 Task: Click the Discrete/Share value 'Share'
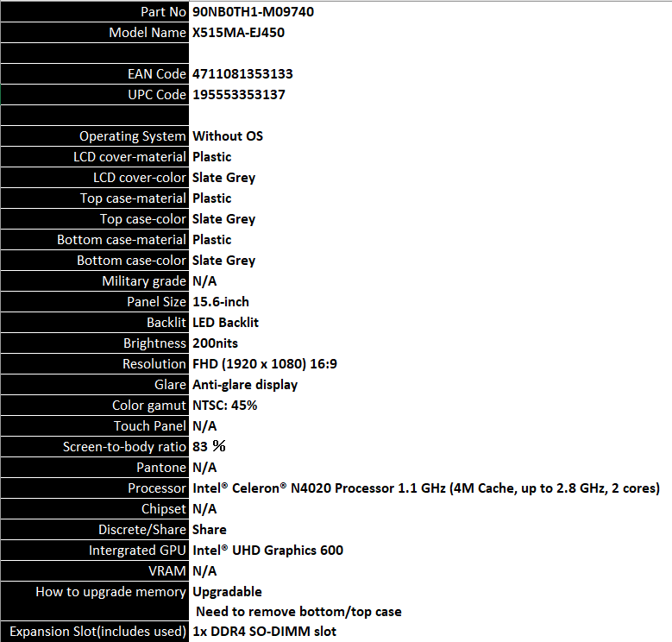click(210, 530)
